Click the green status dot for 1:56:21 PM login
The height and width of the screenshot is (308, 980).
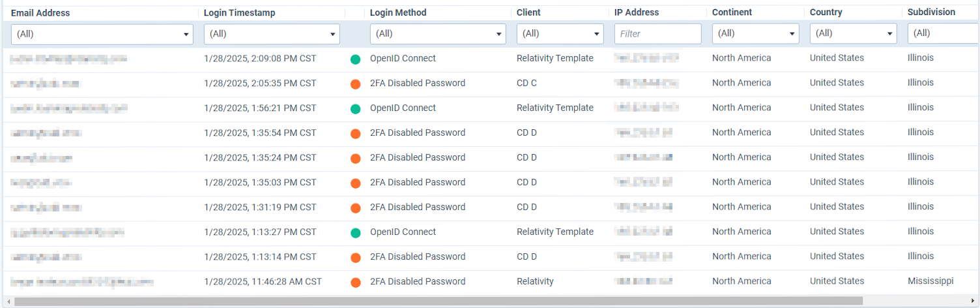click(355, 109)
